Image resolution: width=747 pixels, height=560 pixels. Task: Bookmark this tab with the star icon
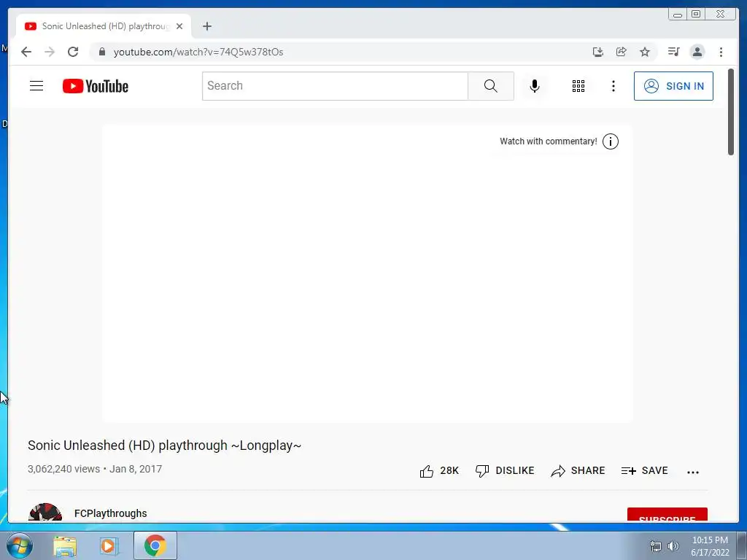(645, 52)
